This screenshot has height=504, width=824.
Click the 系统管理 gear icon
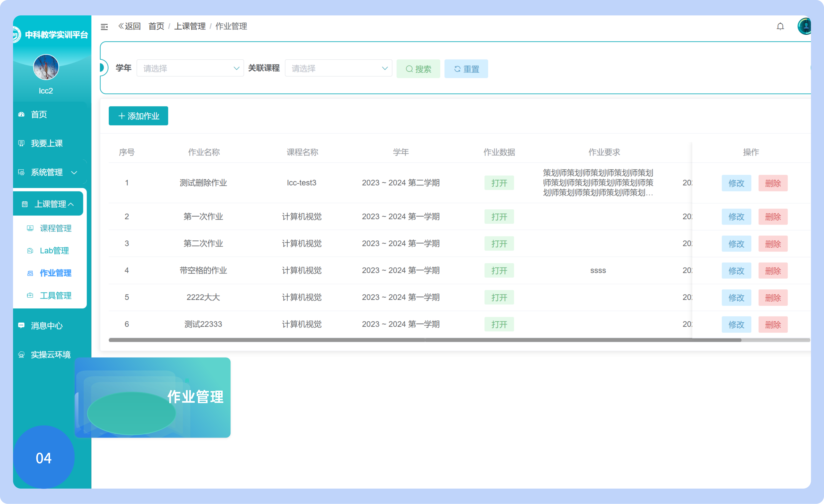point(21,172)
